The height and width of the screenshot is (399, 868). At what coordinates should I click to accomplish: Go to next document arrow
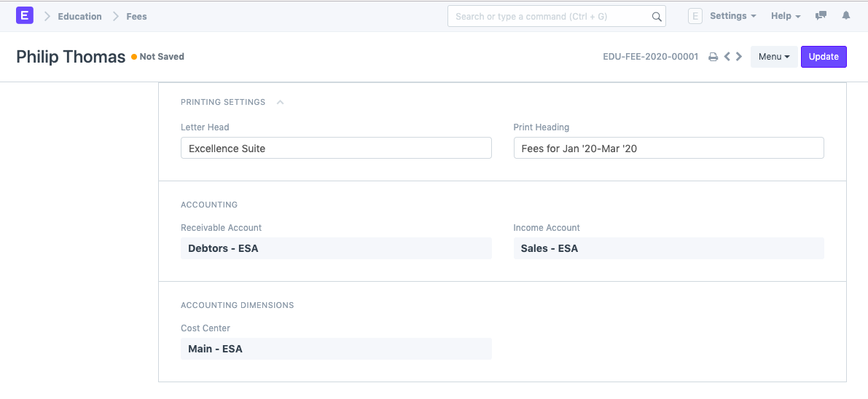[x=739, y=57]
